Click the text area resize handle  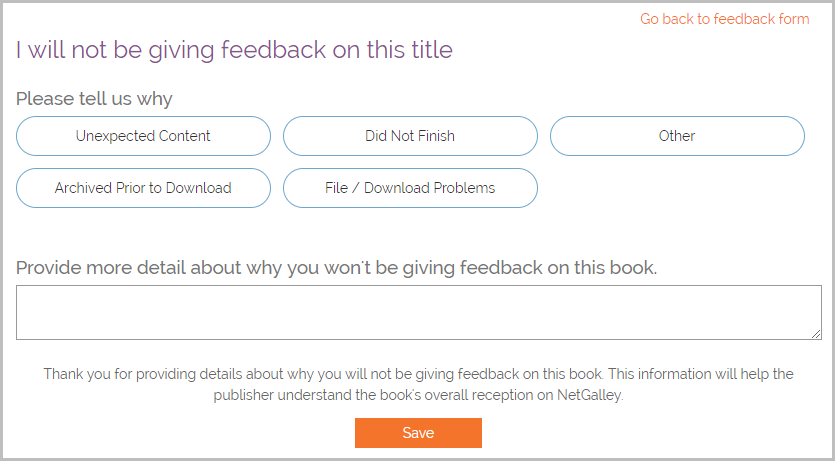pos(816,334)
